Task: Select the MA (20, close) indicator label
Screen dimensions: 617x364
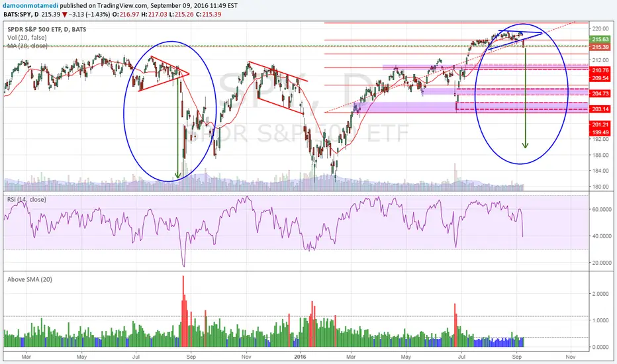Action: point(27,46)
